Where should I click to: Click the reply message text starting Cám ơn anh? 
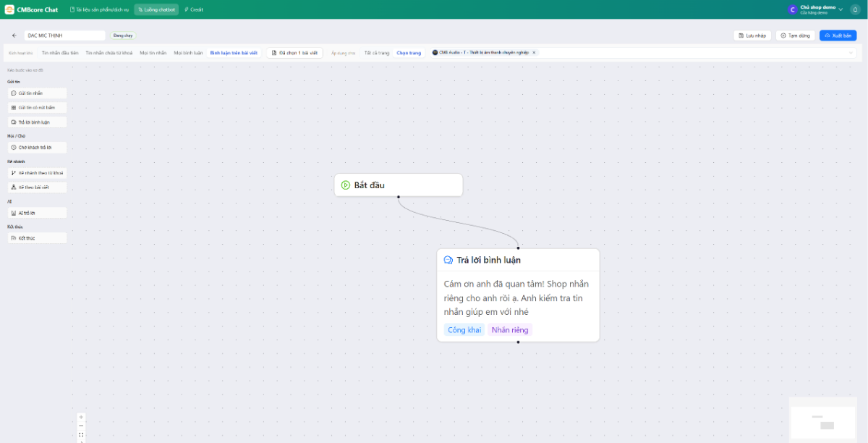(x=516, y=298)
